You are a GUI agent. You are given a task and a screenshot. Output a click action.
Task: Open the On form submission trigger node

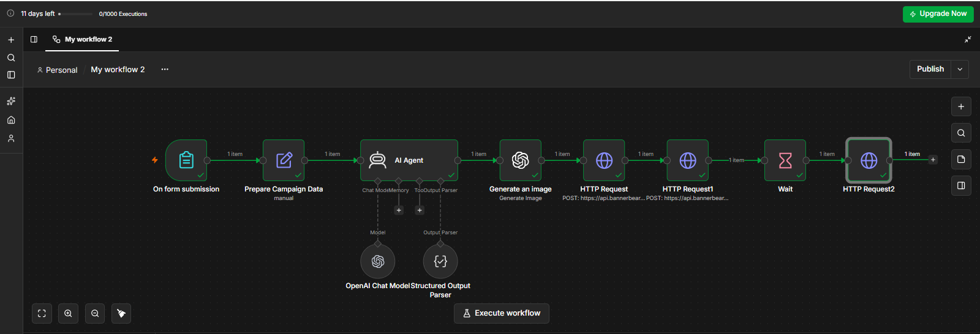coord(186,160)
